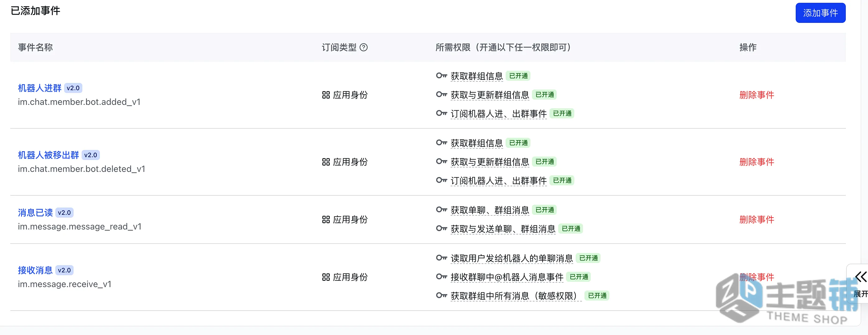Click 已开通 badge beside 读取用户发给机器人的单聊消息
868x335 pixels.
(588, 258)
